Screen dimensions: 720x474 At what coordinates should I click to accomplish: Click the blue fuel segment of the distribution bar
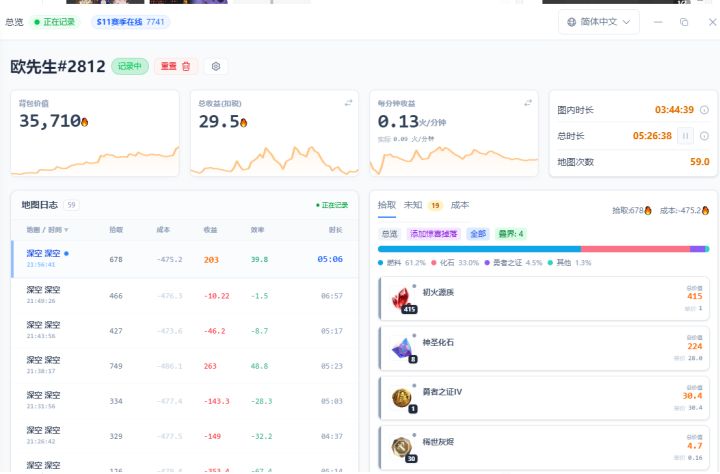479,249
